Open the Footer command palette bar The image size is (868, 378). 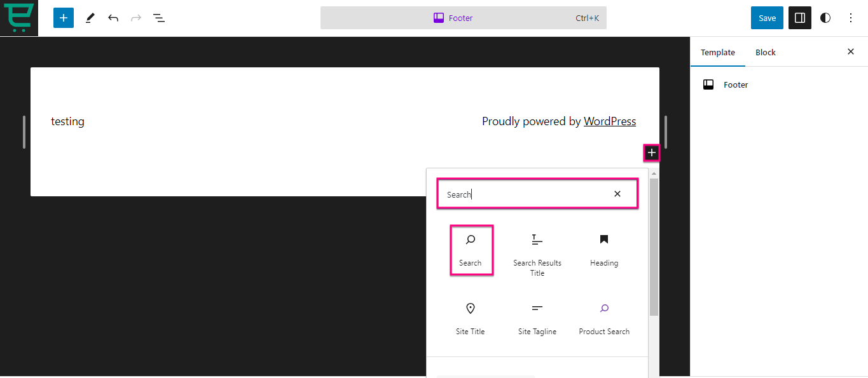463,18
